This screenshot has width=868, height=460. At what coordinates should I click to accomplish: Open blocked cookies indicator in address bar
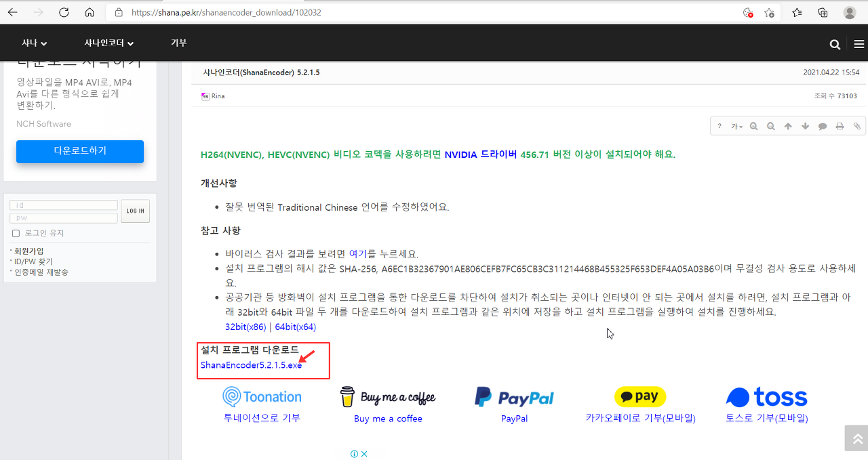(748, 12)
